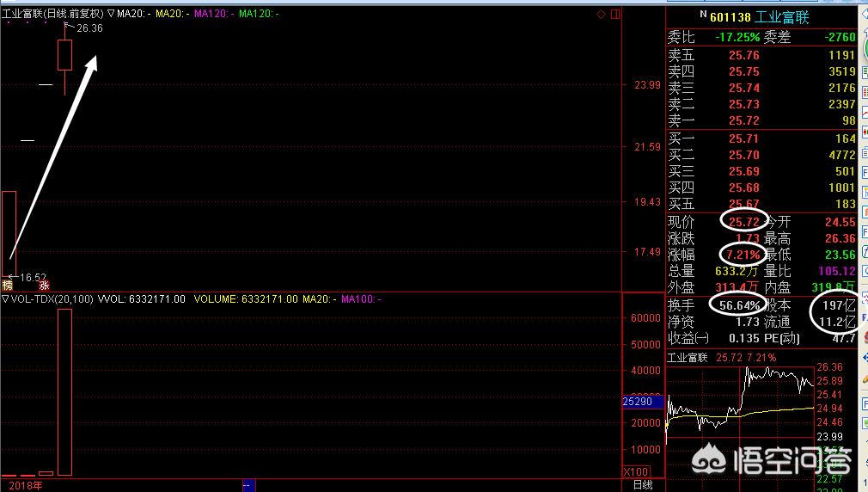
Task: Click the 60000 volume axis label
Action: point(645,318)
